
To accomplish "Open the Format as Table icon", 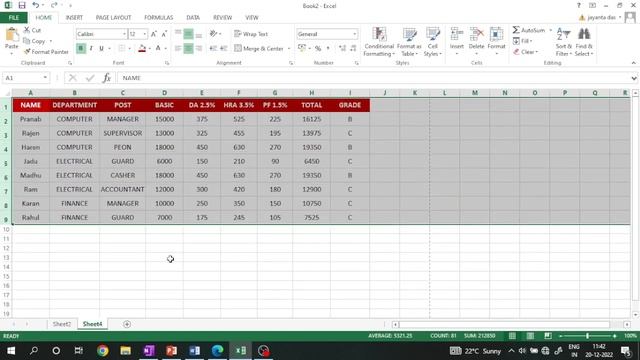I will 409,34.
